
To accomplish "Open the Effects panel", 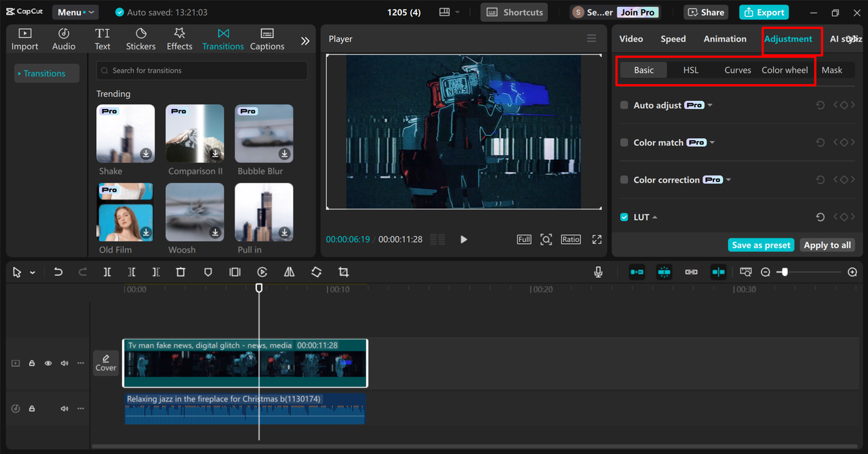I will (x=180, y=39).
